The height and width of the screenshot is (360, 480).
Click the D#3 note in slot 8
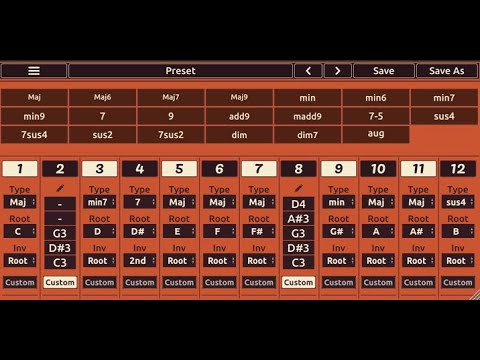tap(299, 248)
